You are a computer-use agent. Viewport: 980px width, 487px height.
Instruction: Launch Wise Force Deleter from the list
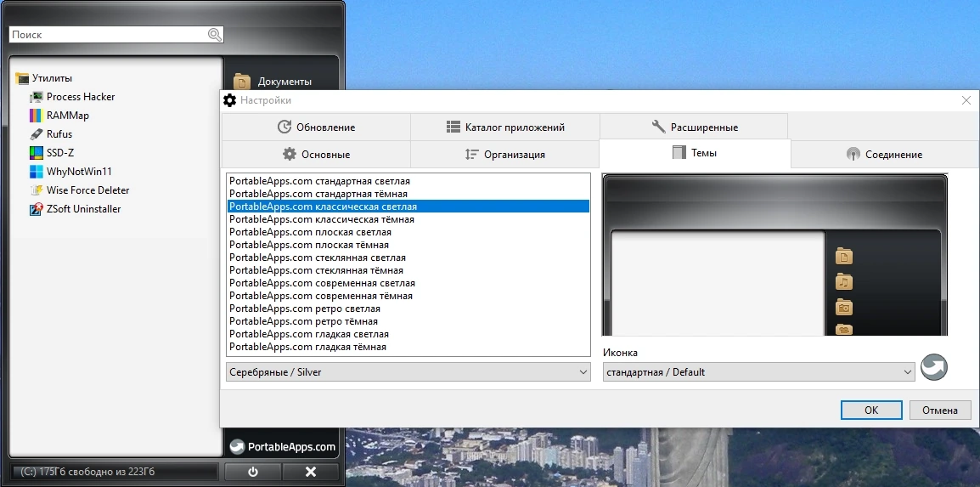pos(87,190)
